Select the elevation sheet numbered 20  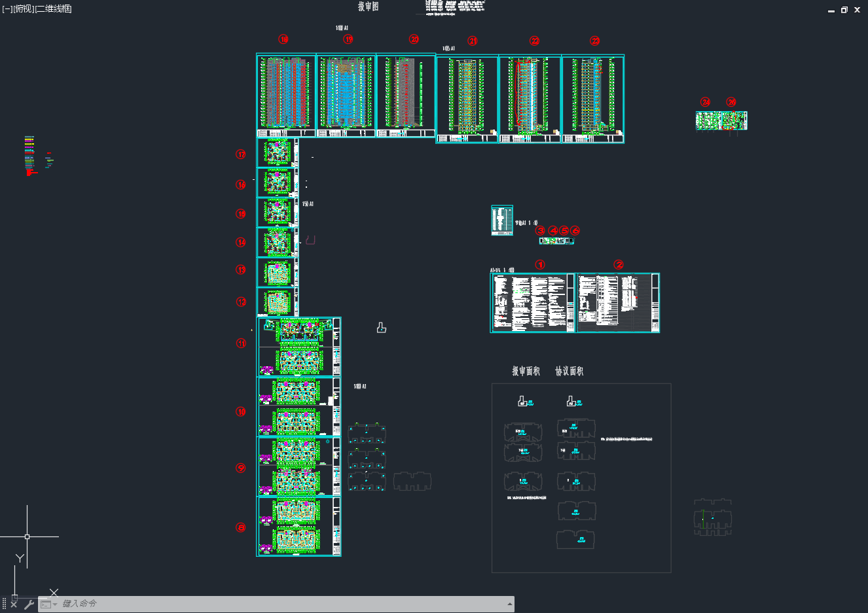tap(406, 96)
